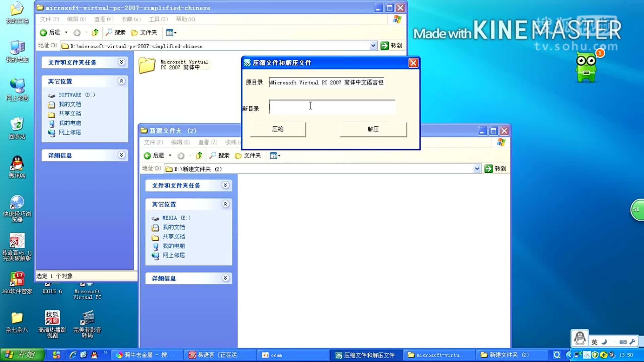Image resolution: width=644 pixels, height=362 pixels.
Task: Click the Up folder icon in microsoft-virtual-pc window
Action: 95,33
